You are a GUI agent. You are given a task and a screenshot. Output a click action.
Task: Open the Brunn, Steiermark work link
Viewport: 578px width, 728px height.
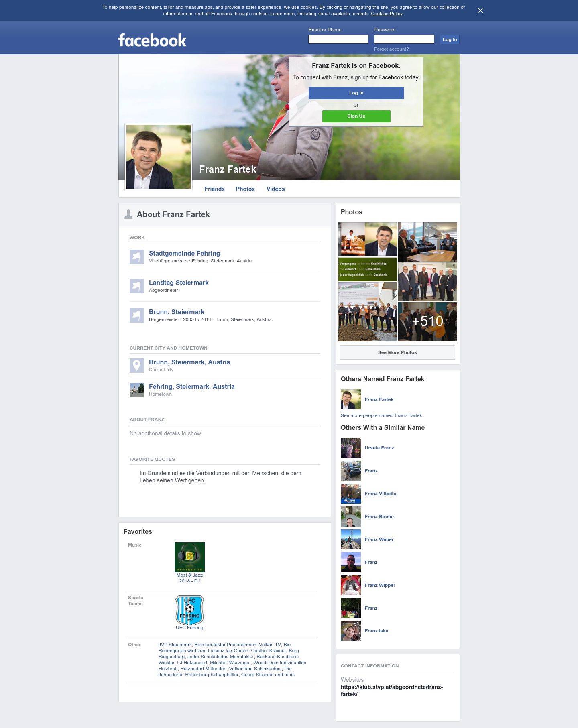pos(177,312)
